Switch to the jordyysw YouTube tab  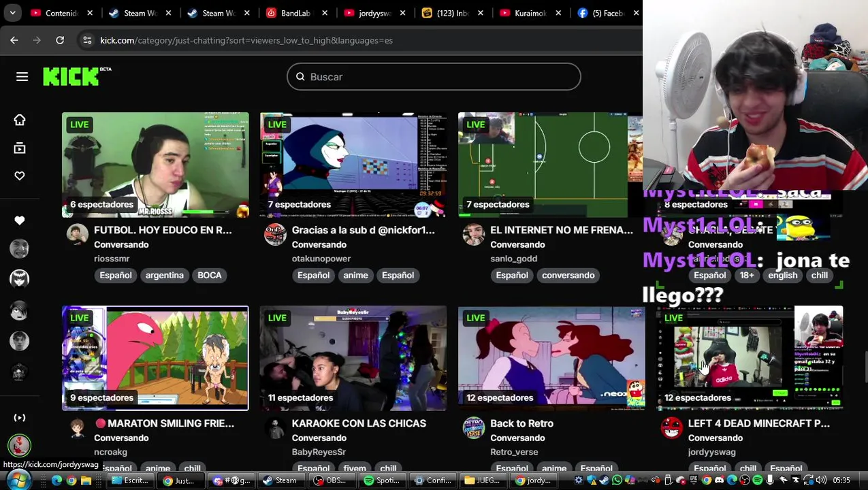(374, 13)
